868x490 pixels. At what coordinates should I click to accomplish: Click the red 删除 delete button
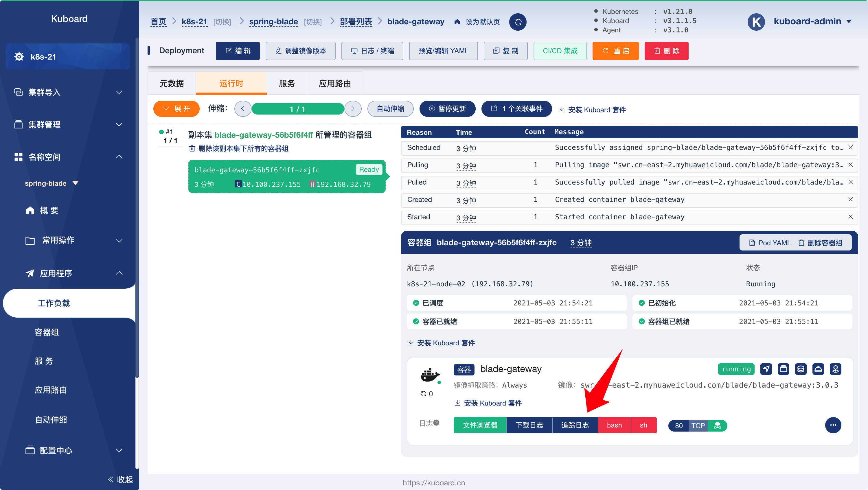point(666,51)
